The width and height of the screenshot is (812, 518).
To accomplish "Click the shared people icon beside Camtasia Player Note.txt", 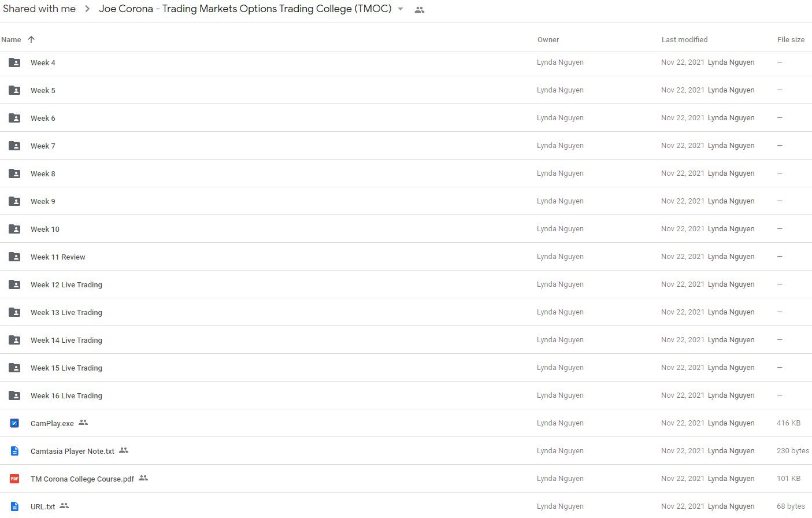I will point(124,450).
